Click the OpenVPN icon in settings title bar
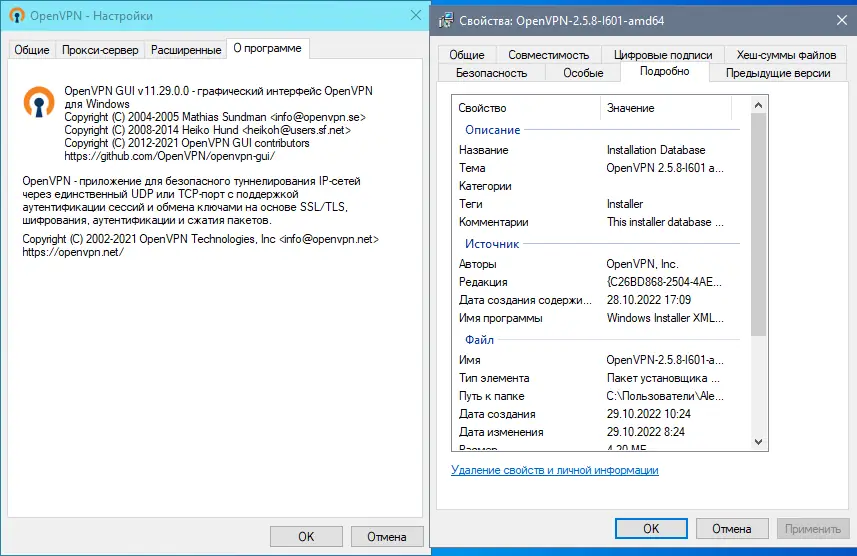Screen dimensions: 857x556 [17, 16]
